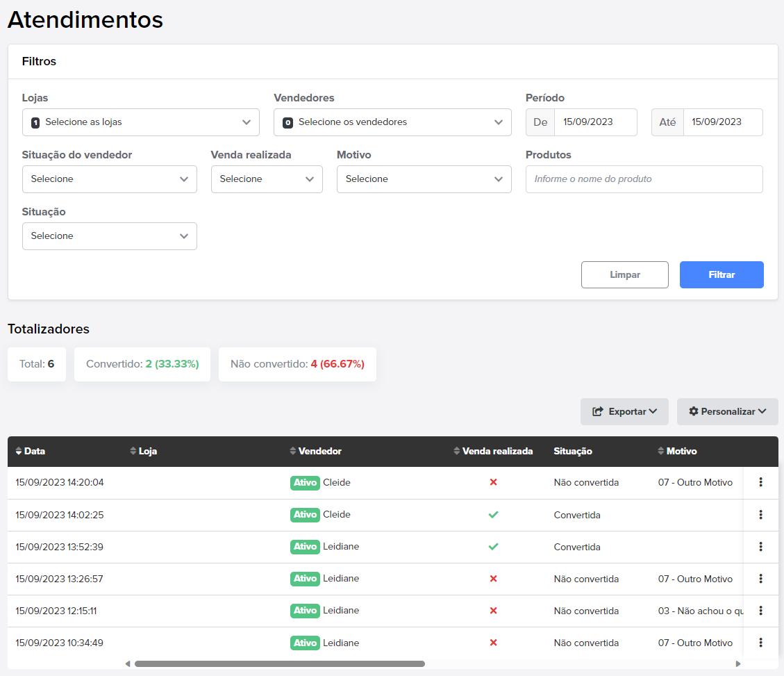Click '03 - Não achou o qu' motivo cell
Screen dimensions: 784x676
pyautogui.click(x=701, y=611)
